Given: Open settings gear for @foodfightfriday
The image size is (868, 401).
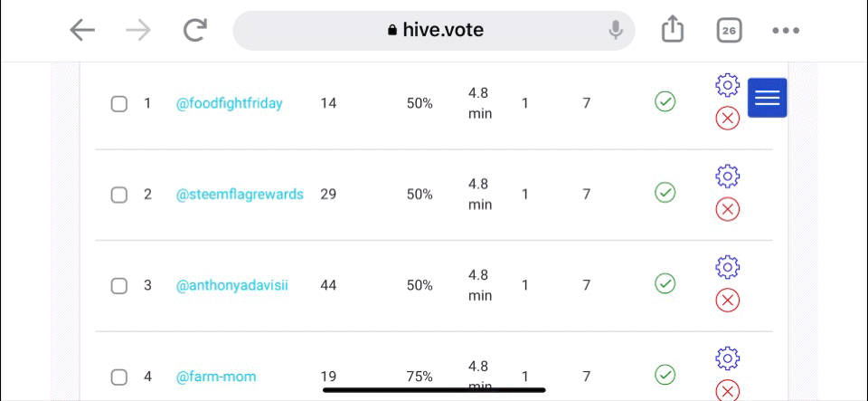Looking at the screenshot, I should pyautogui.click(x=727, y=85).
